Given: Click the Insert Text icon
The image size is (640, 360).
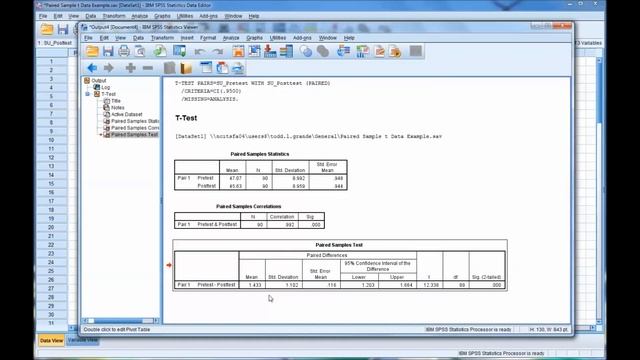Looking at the screenshot, I should click(x=238, y=68).
